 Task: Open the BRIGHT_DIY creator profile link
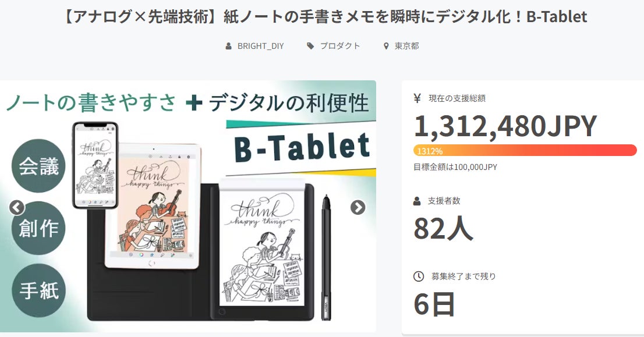(261, 46)
